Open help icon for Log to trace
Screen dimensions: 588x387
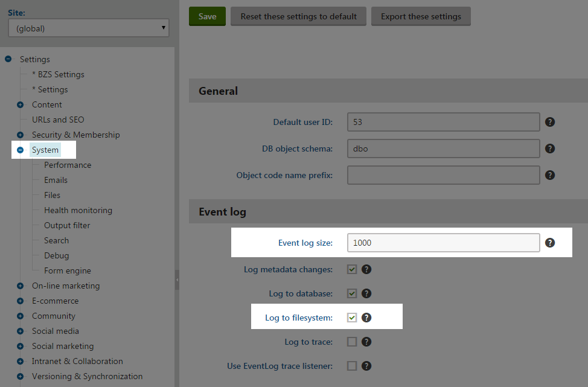click(x=366, y=342)
